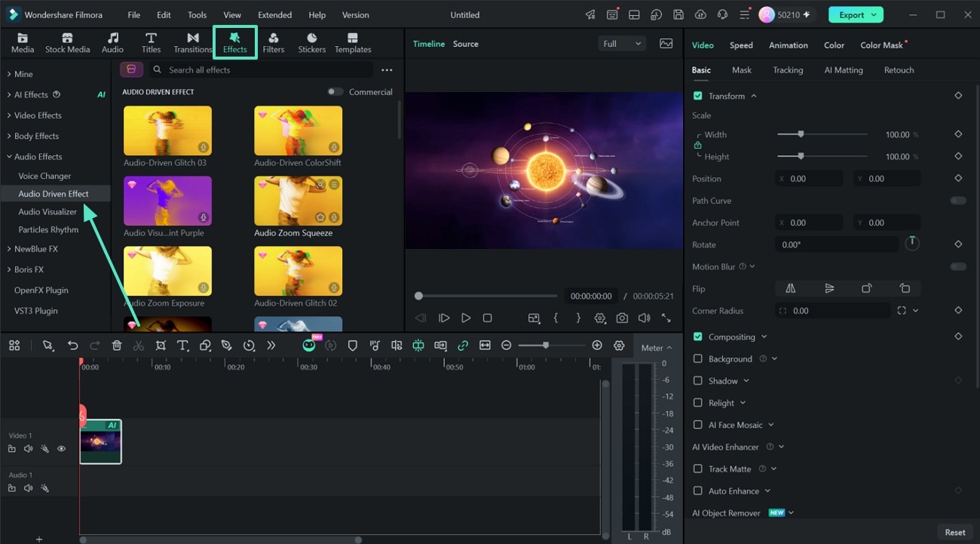The height and width of the screenshot is (544, 980).
Task: Click the Search all effects field
Action: coord(261,70)
